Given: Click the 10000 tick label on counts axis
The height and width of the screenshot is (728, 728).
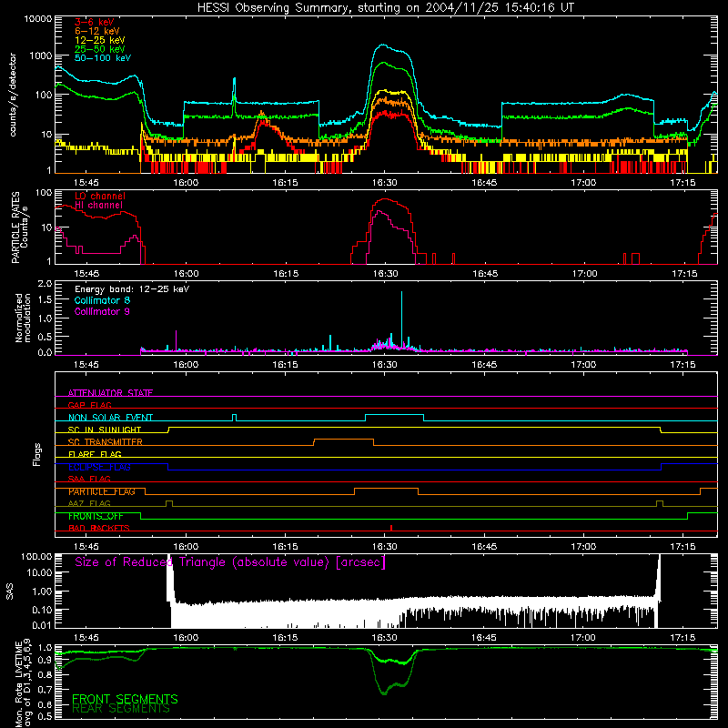Looking at the screenshot, I should pyautogui.click(x=37, y=19).
